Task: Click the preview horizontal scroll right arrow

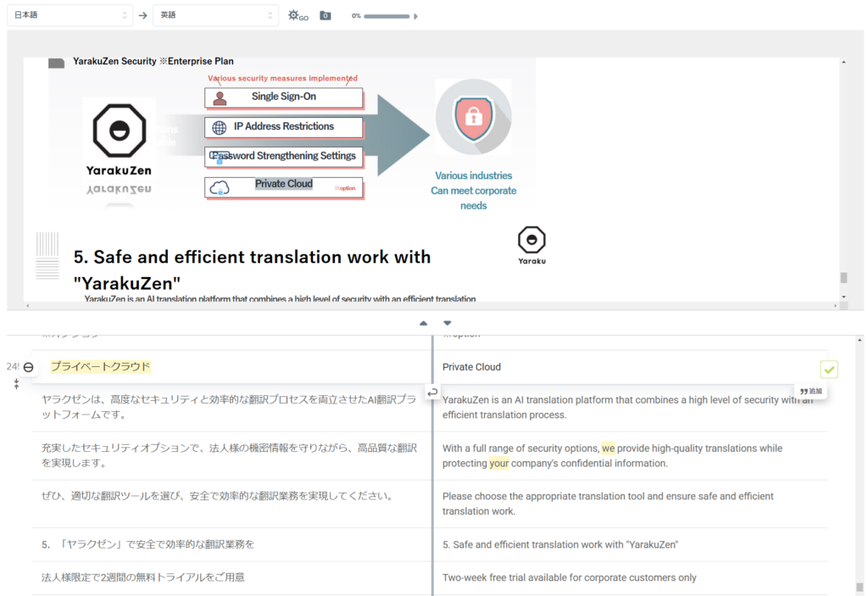Action: coord(835,305)
